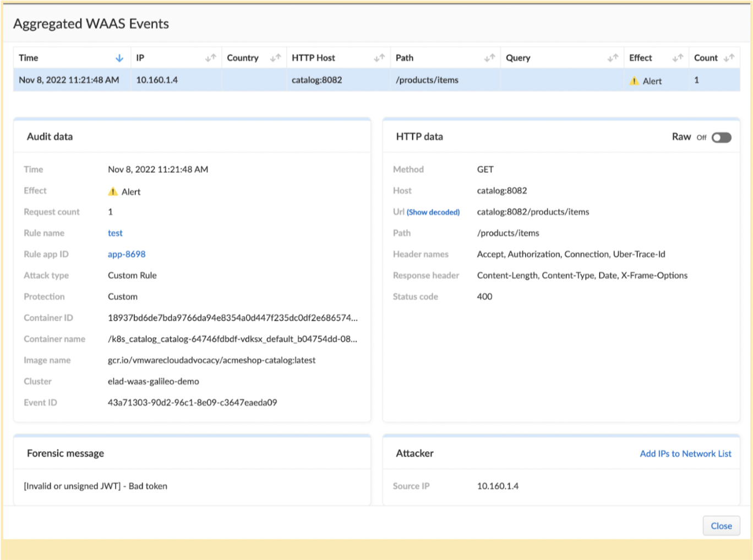This screenshot has width=753, height=560.
Task: Select image name gcr.io/vmwarecloudadvocacy/acmeshop-catalog:latest
Action: pyautogui.click(x=212, y=360)
